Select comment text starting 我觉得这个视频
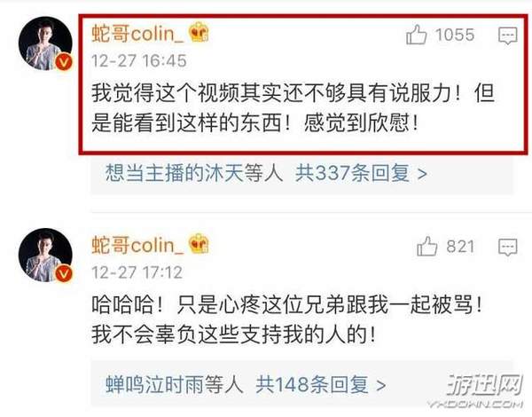532x417 pixels. tap(293, 108)
